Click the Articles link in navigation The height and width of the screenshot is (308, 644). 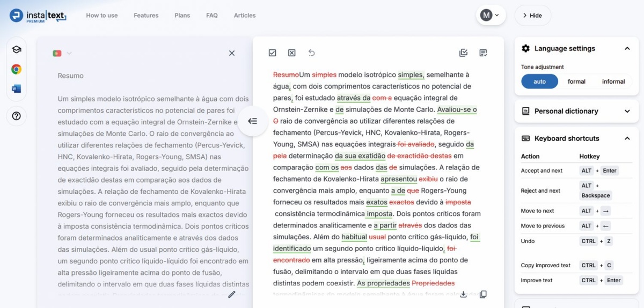(x=245, y=16)
